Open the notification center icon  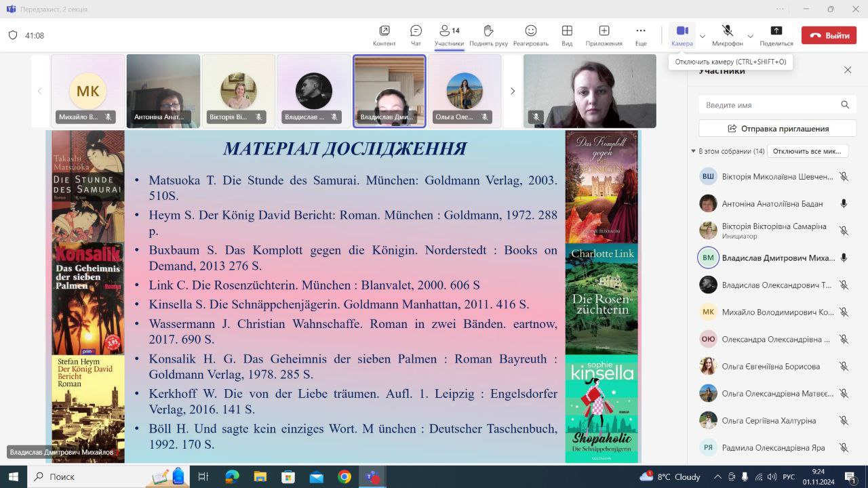tap(850, 476)
